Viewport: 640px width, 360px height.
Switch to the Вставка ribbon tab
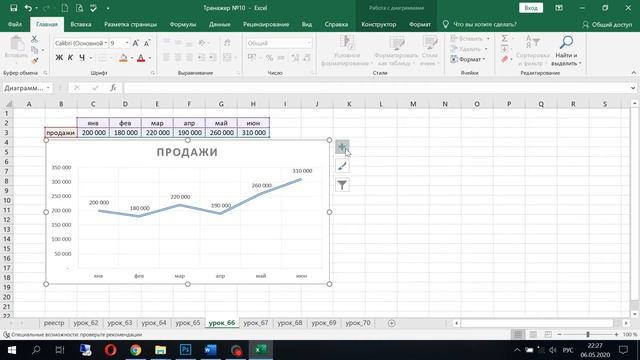coord(81,24)
